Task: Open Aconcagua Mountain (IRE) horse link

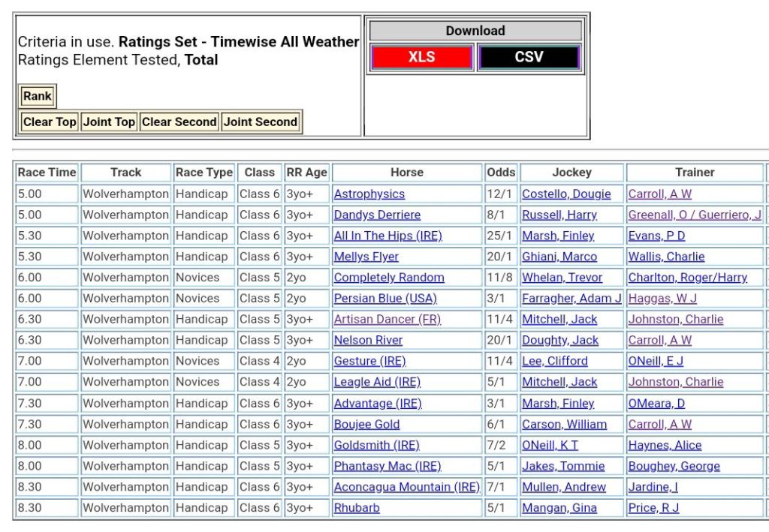Action: click(406, 487)
